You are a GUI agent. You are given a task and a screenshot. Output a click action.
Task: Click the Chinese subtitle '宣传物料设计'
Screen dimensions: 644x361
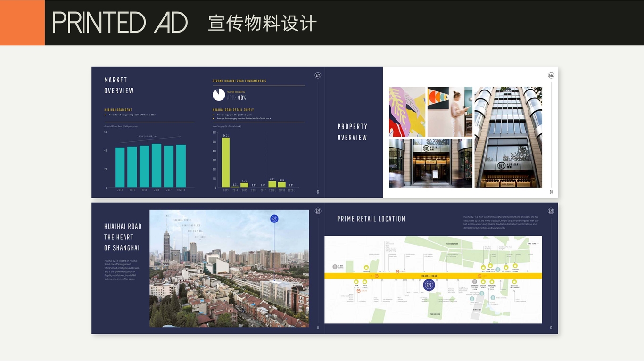coord(262,23)
